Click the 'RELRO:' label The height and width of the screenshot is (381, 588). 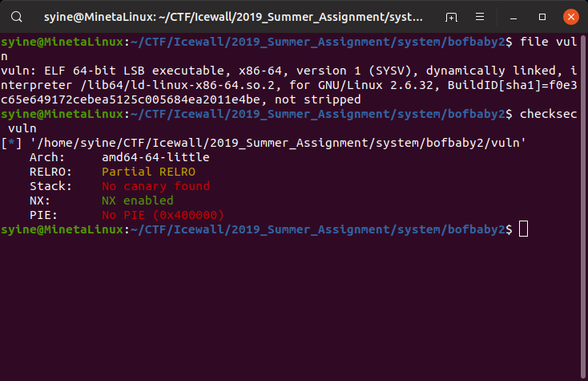point(50,172)
